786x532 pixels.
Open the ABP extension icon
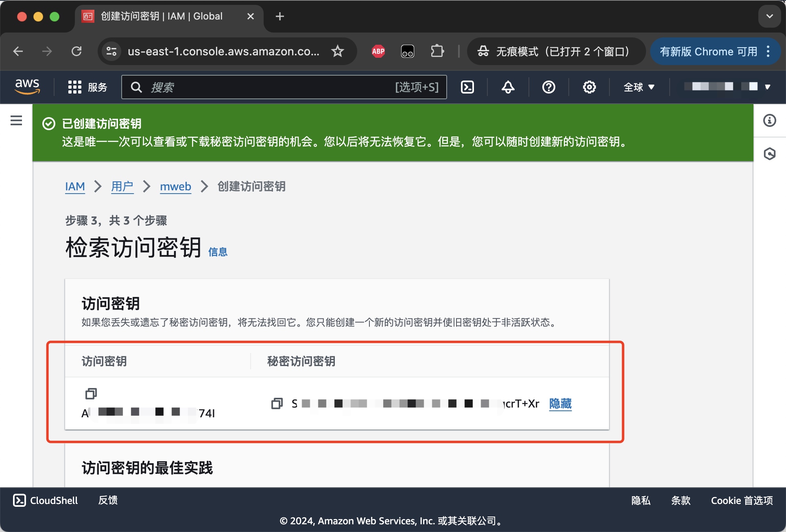pos(378,51)
